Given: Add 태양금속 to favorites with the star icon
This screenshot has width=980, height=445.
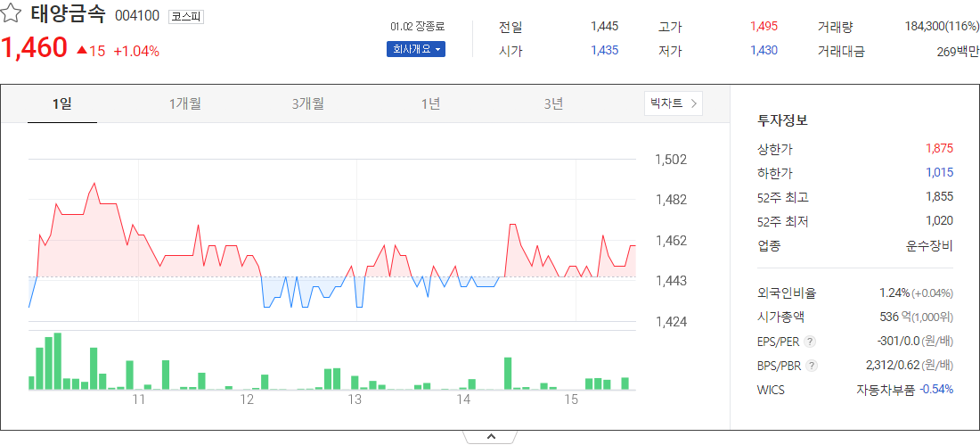Looking at the screenshot, I should click(12, 14).
